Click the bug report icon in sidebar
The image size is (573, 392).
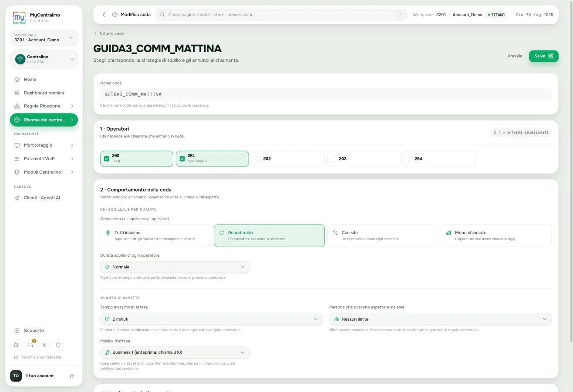click(16, 345)
